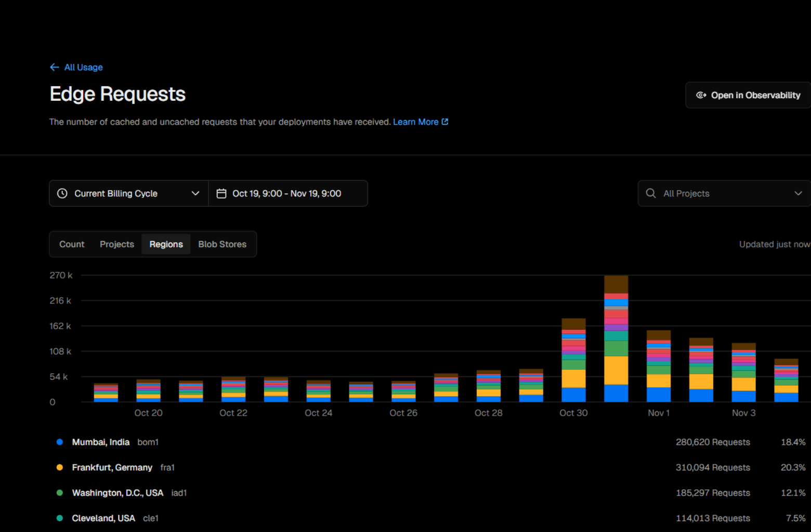
Task: Click the tallest bar in the chart
Action: (x=616, y=339)
